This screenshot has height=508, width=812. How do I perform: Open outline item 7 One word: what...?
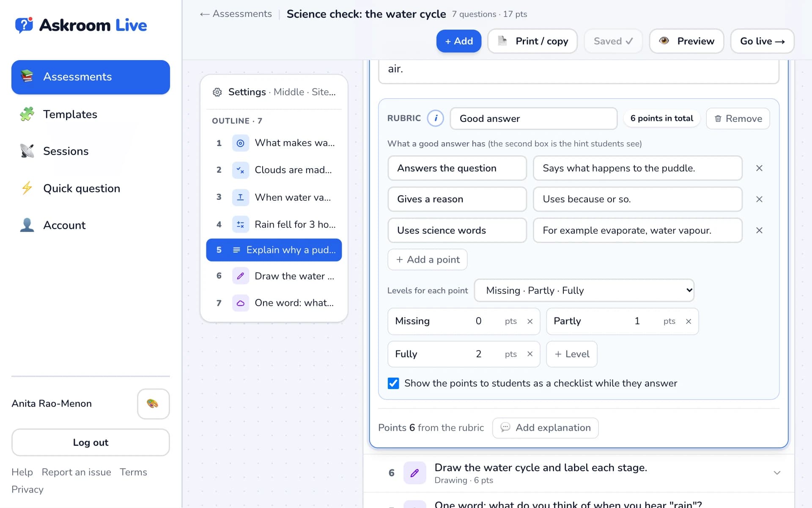(274, 303)
